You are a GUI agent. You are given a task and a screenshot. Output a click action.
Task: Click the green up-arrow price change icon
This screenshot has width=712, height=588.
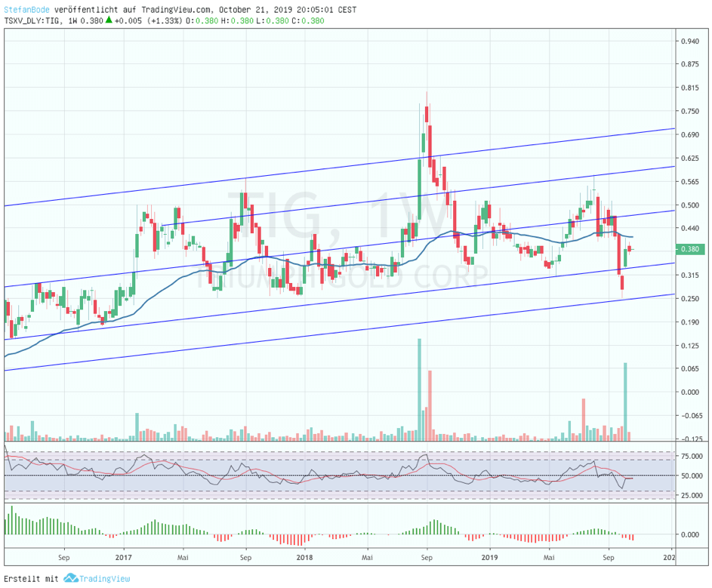[109, 20]
